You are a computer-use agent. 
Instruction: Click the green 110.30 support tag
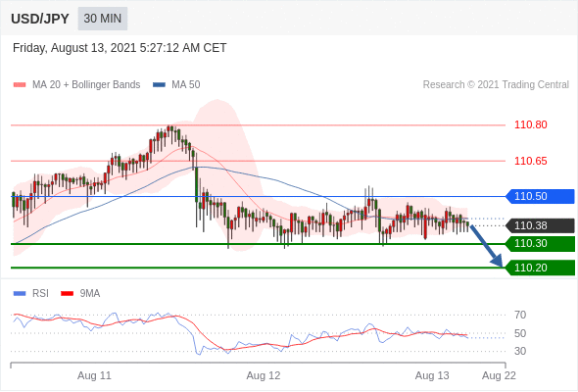(540, 243)
